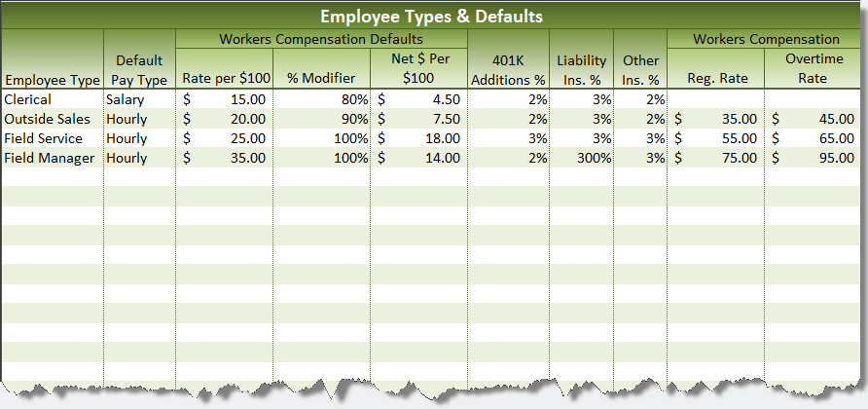Click the Workers Compensation Defaults group header
868x409 pixels.
pos(321,39)
